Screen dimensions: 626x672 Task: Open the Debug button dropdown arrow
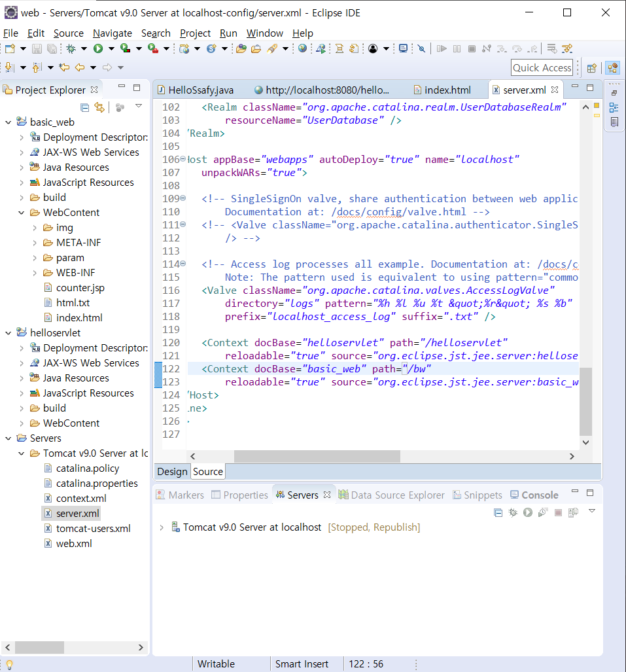84,48
